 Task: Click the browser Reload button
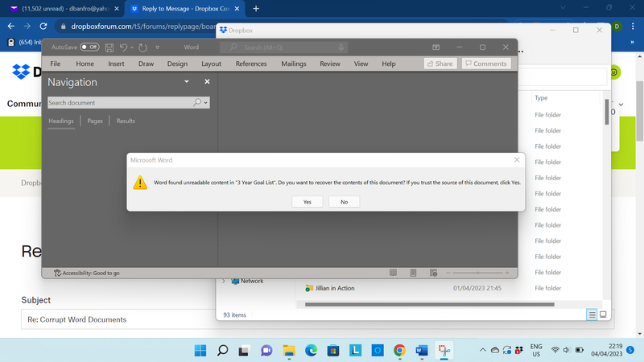(x=43, y=27)
